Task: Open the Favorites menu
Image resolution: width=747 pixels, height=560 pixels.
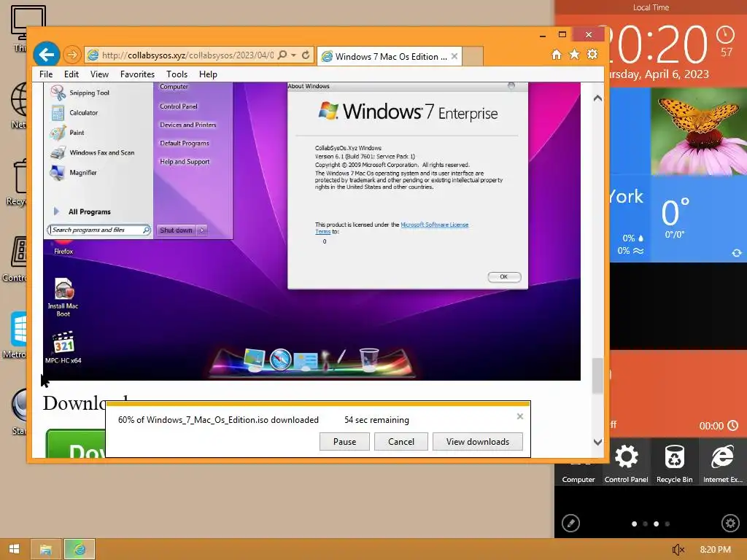Action: tap(137, 74)
